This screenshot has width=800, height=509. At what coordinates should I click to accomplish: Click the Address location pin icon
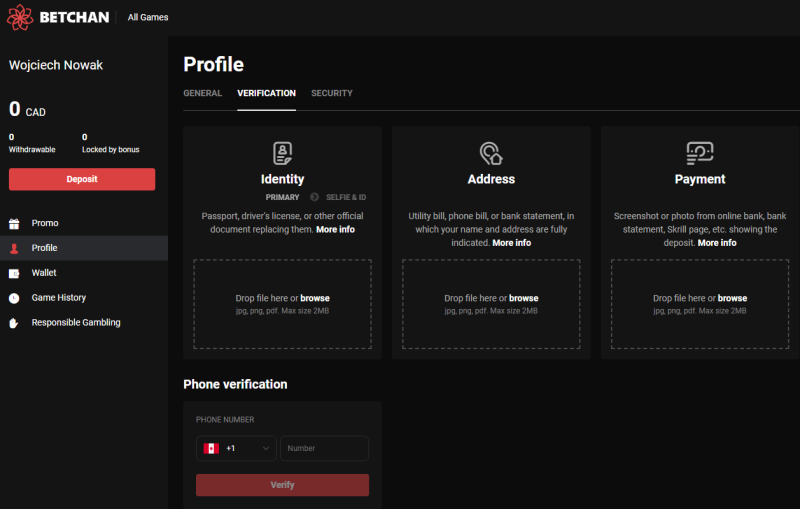coord(491,153)
